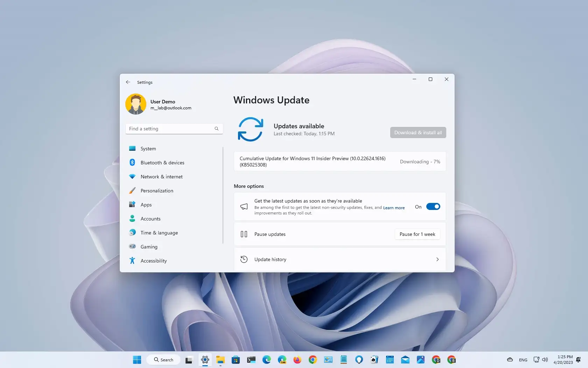Disable getting latest updates as available
This screenshot has width=588, height=368.
point(433,206)
